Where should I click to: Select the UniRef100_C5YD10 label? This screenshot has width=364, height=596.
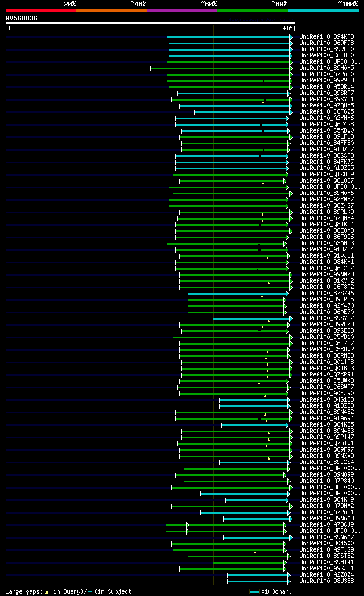pos(326,337)
